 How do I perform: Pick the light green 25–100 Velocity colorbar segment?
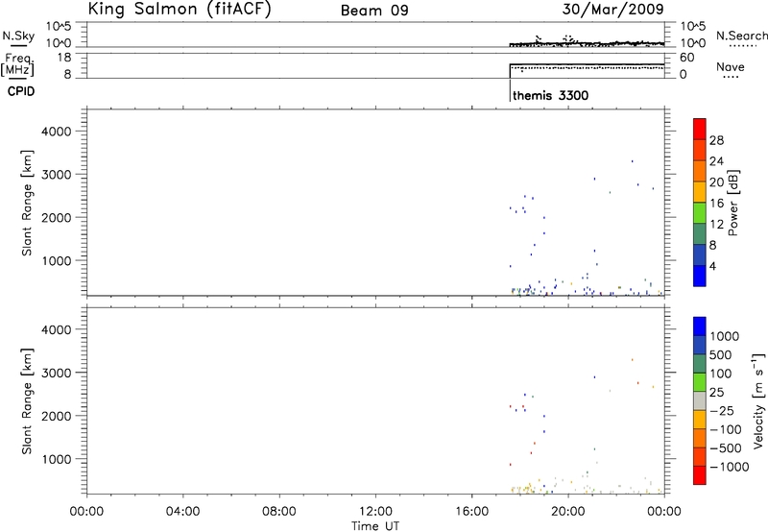(x=700, y=382)
